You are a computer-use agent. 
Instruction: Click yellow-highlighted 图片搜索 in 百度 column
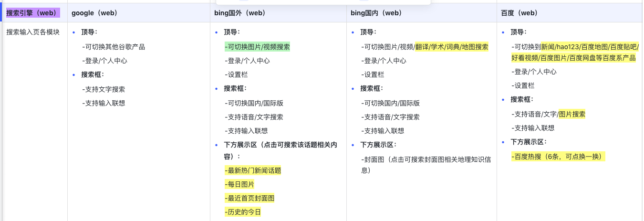[572, 114]
